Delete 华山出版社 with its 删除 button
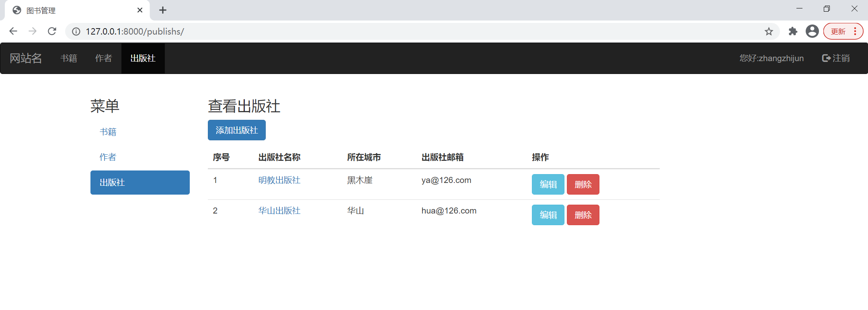The width and height of the screenshot is (868, 310). pos(583,215)
